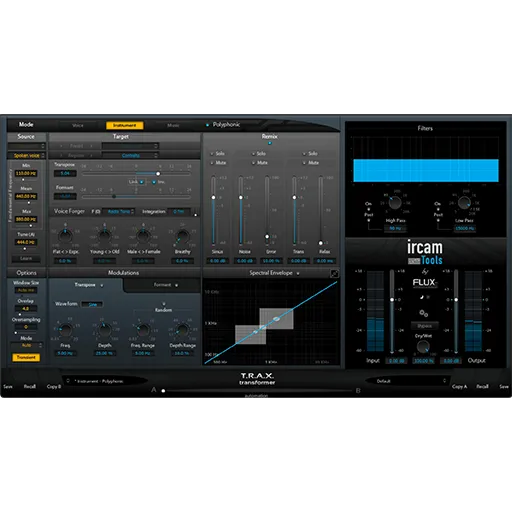Image resolution: width=512 pixels, height=512 pixels.
Task: Toggle the Remix enable indicator
Action: (270, 143)
